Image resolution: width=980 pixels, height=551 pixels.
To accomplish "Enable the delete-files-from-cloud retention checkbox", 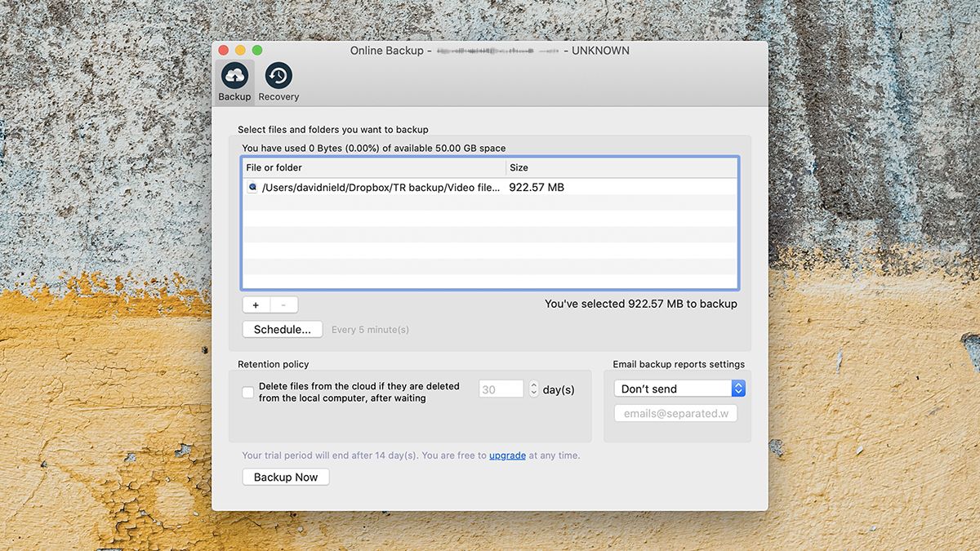I will click(247, 393).
